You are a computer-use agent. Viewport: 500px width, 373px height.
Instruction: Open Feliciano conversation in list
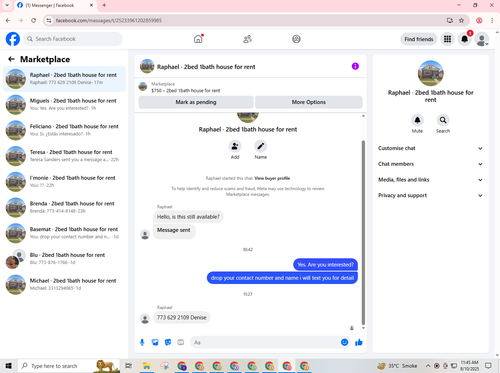point(64,130)
